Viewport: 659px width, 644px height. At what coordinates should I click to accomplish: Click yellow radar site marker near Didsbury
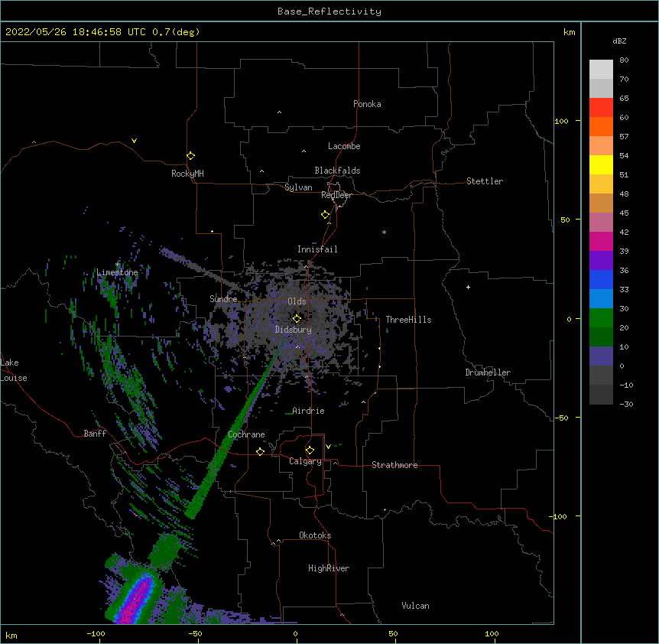(x=297, y=319)
